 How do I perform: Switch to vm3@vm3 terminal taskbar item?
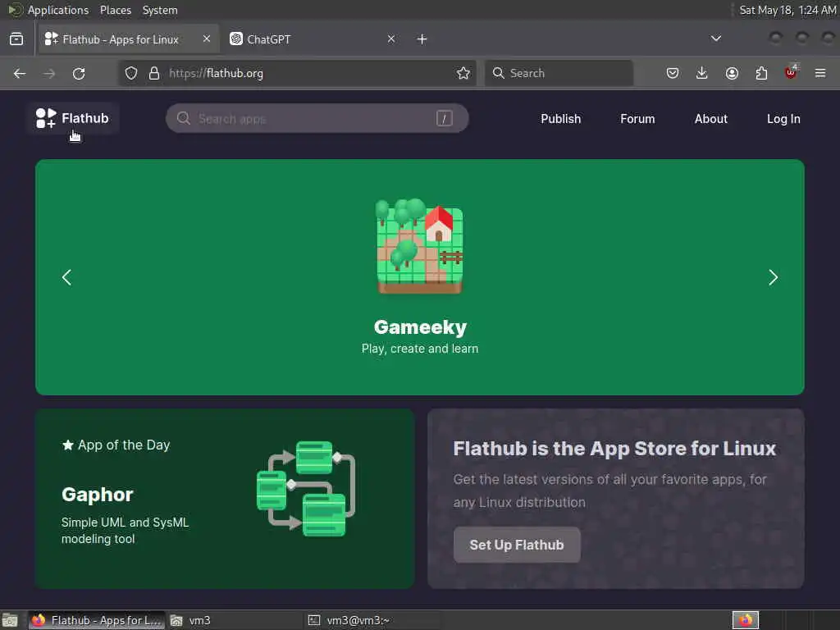pyautogui.click(x=372, y=620)
